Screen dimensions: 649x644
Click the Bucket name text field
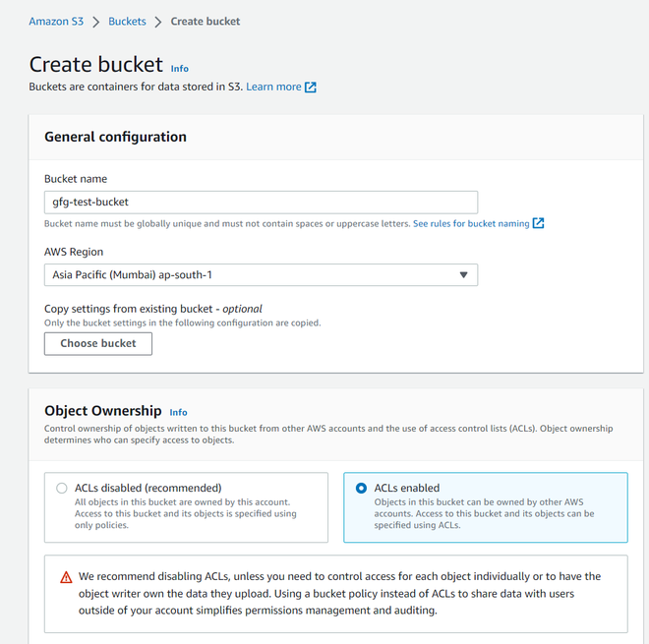click(261, 203)
